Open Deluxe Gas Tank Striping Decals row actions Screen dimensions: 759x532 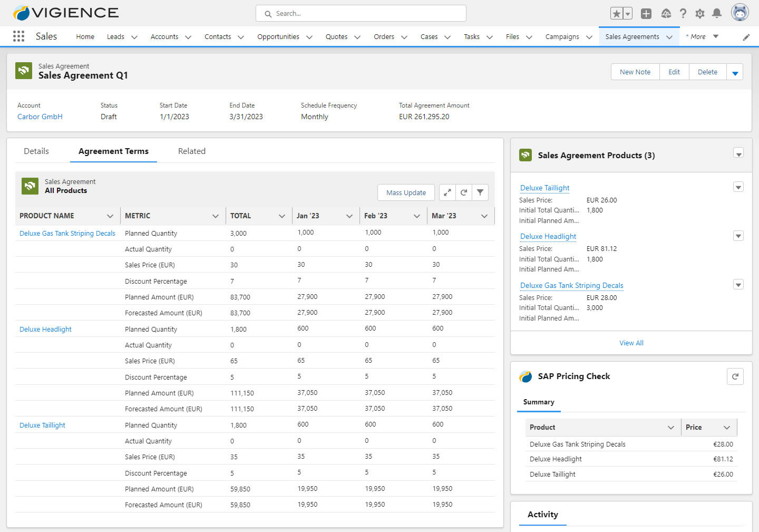pos(738,285)
